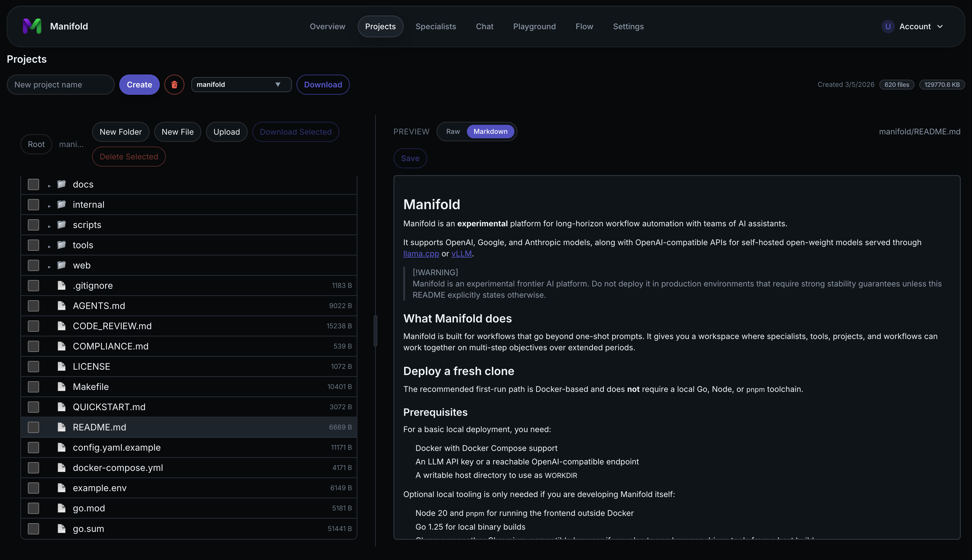
Task: Check the docs folder checkbox
Action: click(x=33, y=184)
